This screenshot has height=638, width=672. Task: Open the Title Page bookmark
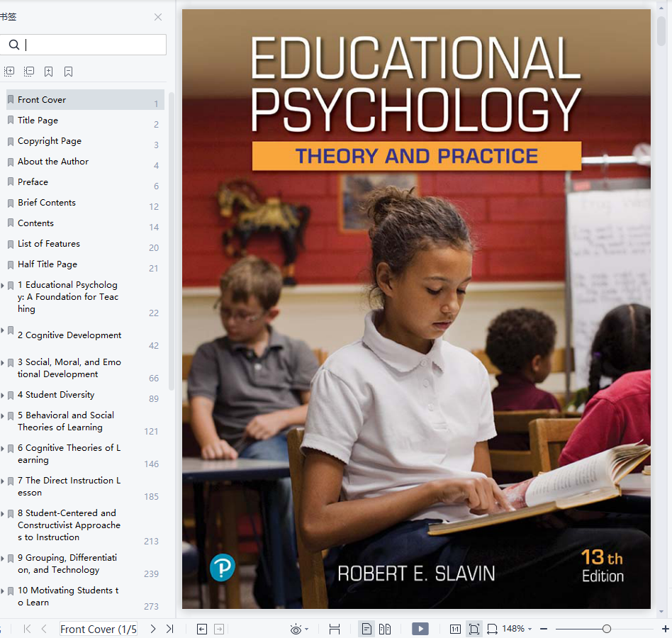point(85,120)
